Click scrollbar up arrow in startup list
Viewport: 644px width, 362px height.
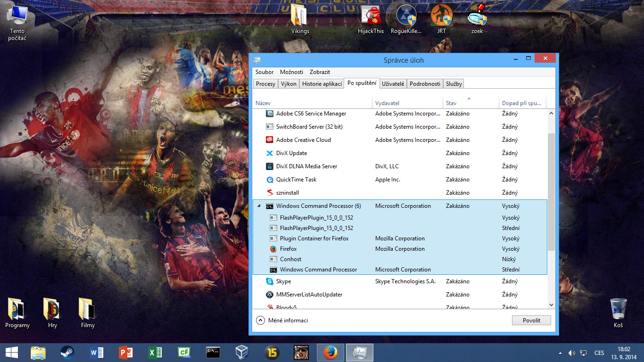(x=551, y=113)
